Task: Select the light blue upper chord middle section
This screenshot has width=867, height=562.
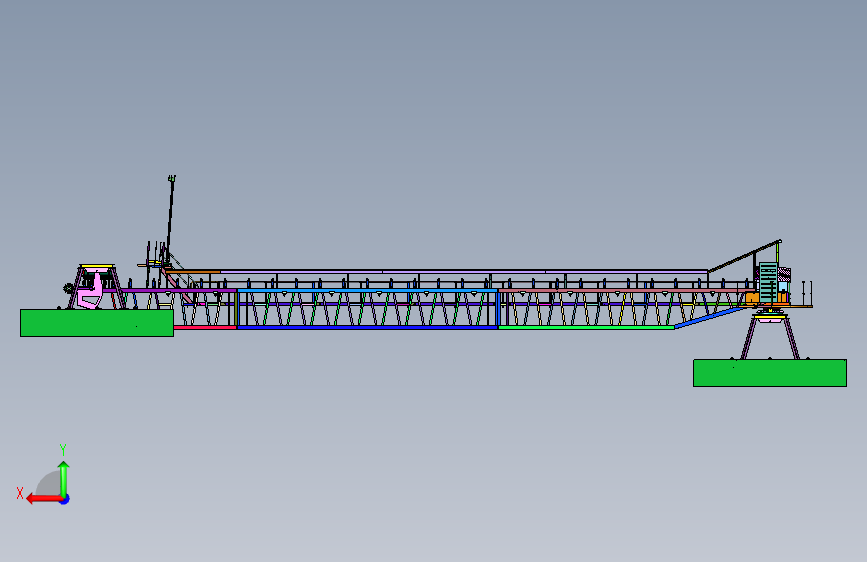Action: click(x=368, y=290)
